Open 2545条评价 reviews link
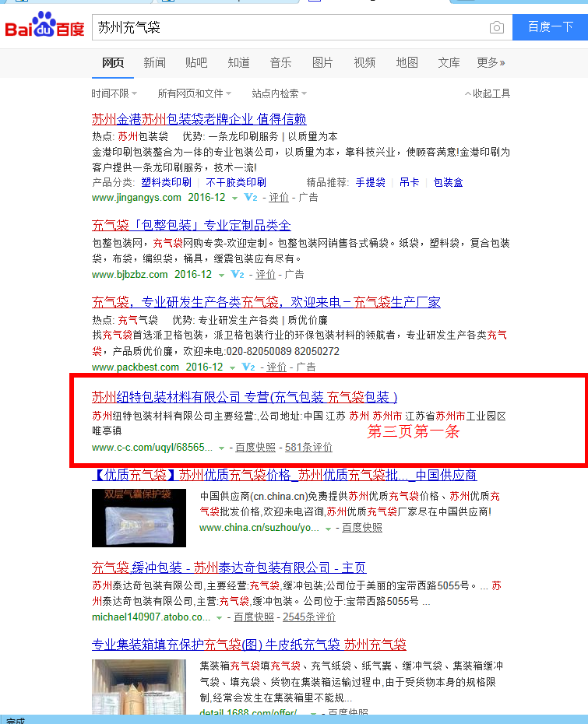 coord(309,617)
